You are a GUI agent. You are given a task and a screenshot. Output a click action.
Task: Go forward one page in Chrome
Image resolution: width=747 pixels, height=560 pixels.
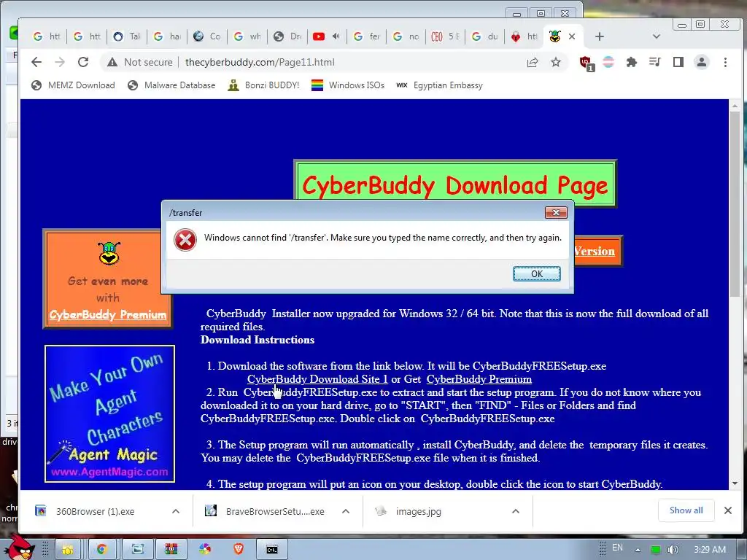click(x=60, y=62)
